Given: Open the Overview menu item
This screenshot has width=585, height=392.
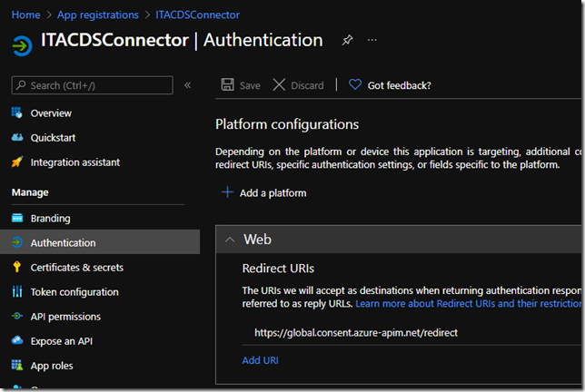Looking at the screenshot, I should point(51,113).
